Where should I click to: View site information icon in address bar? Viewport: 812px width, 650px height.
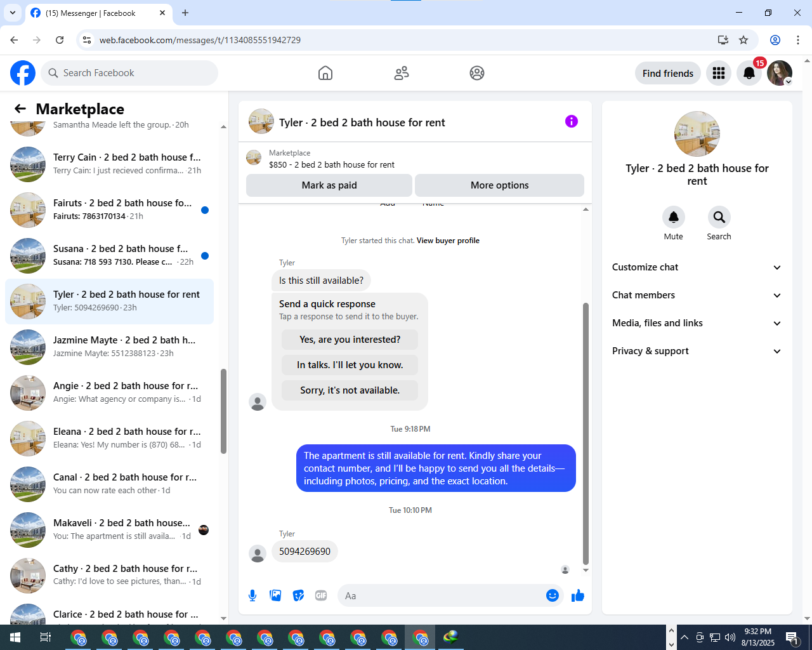[x=87, y=40]
